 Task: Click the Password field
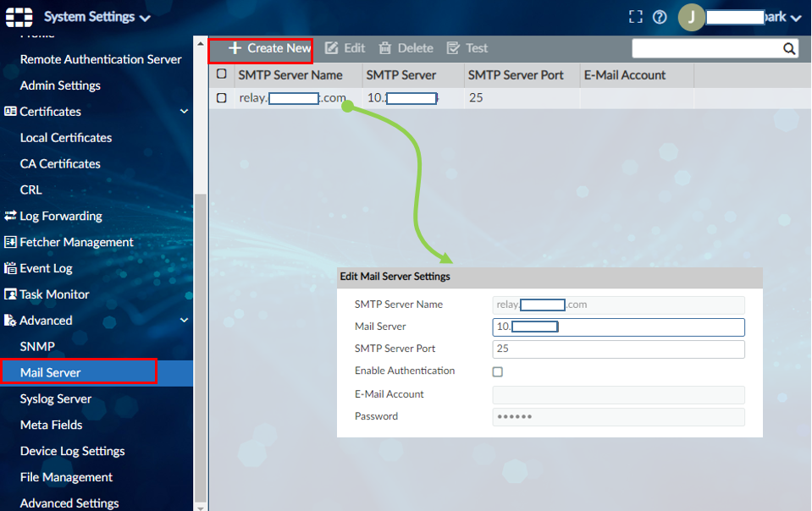click(x=618, y=417)
